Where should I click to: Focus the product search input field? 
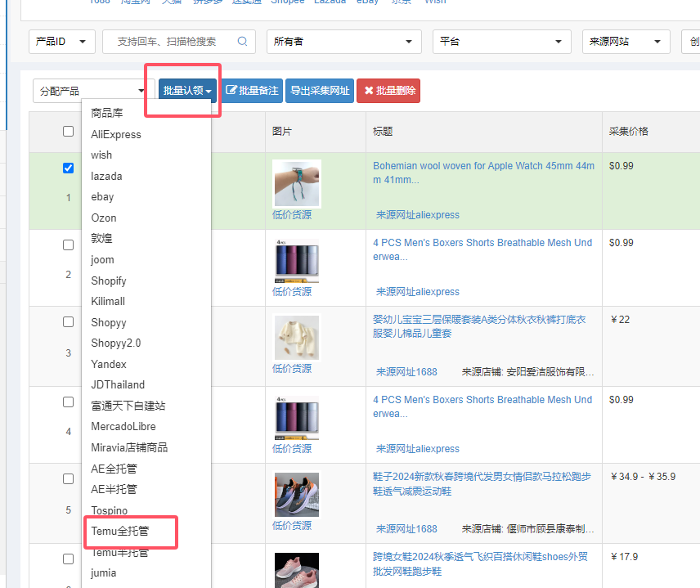[x=178, y=42]
